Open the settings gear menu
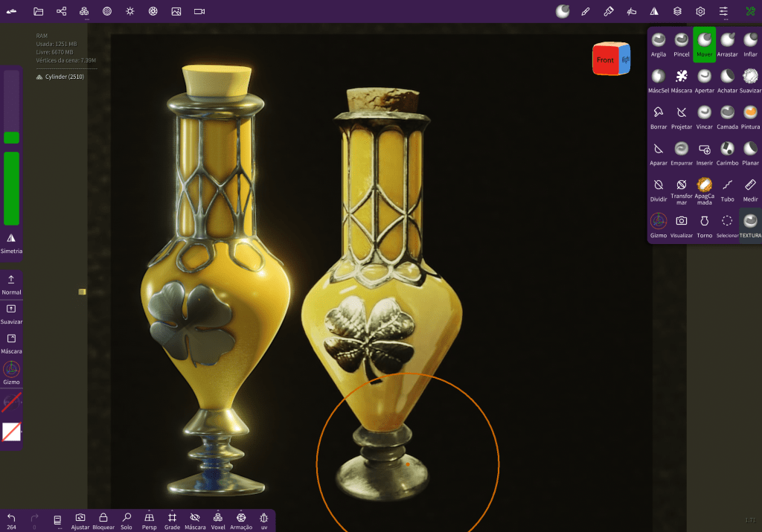The width and height of the screenshot is (762, 532). [x=700, y=11]
